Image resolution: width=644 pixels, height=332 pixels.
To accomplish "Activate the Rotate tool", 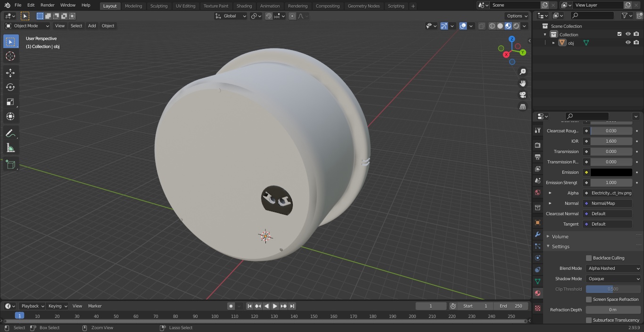I will click(x=10, y=87).
